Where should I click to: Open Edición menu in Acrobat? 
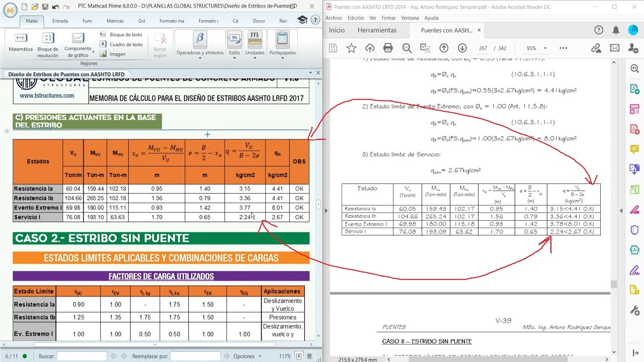pos(356,18)
